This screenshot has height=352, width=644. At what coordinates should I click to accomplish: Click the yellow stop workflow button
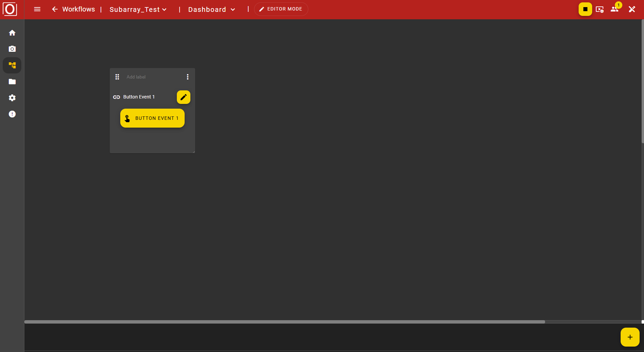pos(585,9)
